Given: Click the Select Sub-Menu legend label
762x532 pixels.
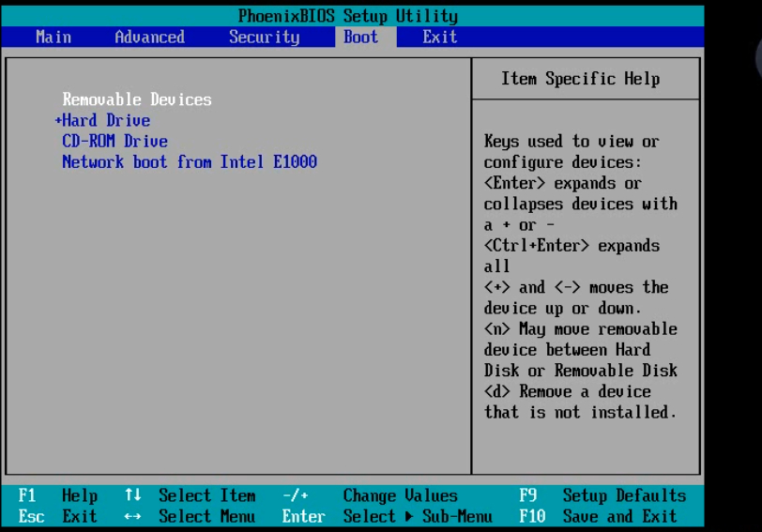Looking at the screenshot, I should (418, 516).
